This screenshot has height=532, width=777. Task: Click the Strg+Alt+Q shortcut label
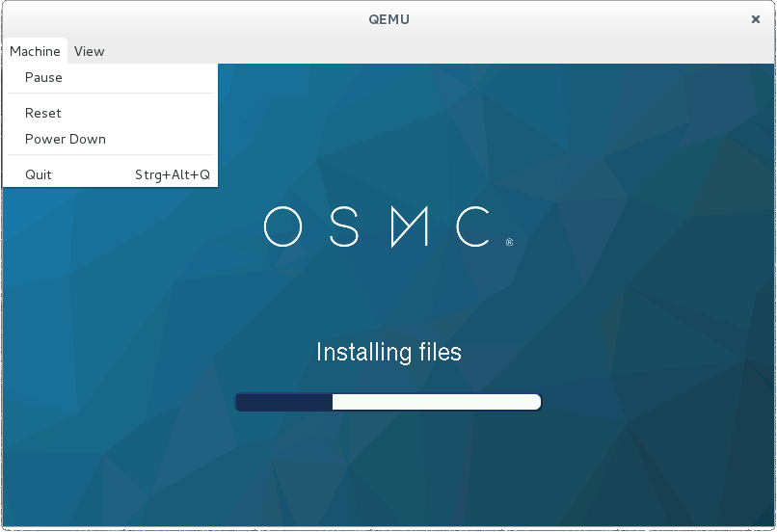tap(172, 174)
